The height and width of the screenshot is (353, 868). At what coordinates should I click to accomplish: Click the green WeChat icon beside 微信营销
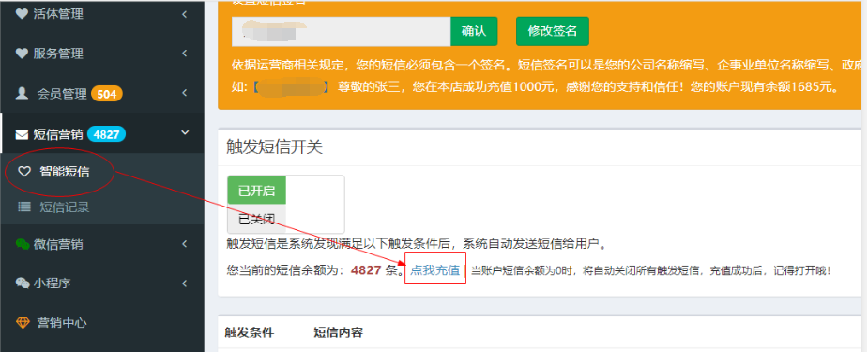[23, 244]
